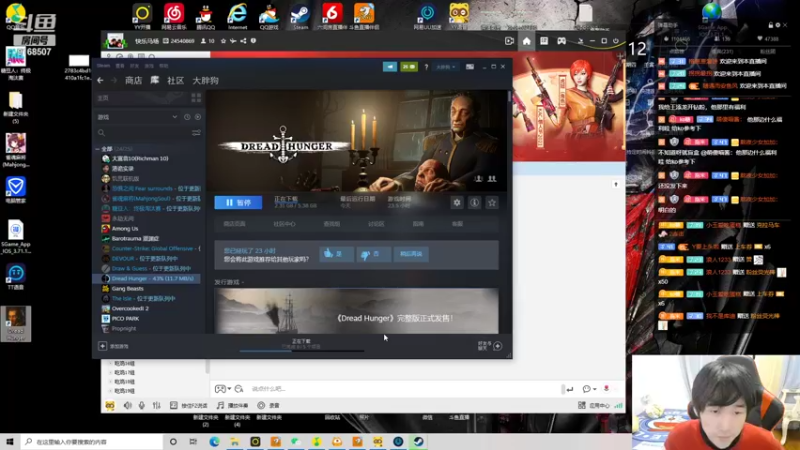Open advanced library filter icon
800x450 pixels.
[x=196, y=133]
